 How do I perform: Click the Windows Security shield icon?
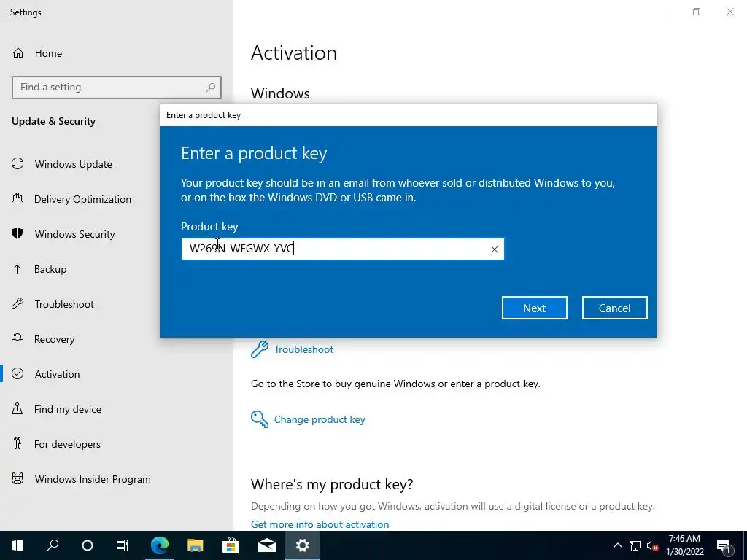tap(18, 233)
